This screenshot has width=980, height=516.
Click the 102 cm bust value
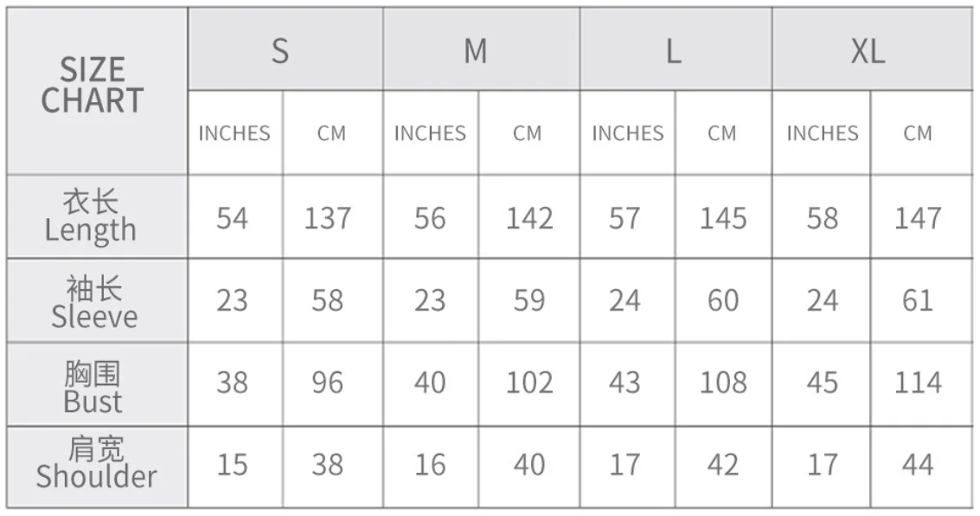point(528,383)
